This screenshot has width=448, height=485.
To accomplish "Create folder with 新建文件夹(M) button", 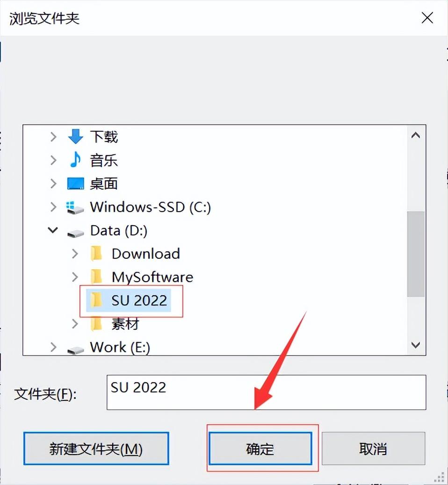I will click(x=96, y=449).
